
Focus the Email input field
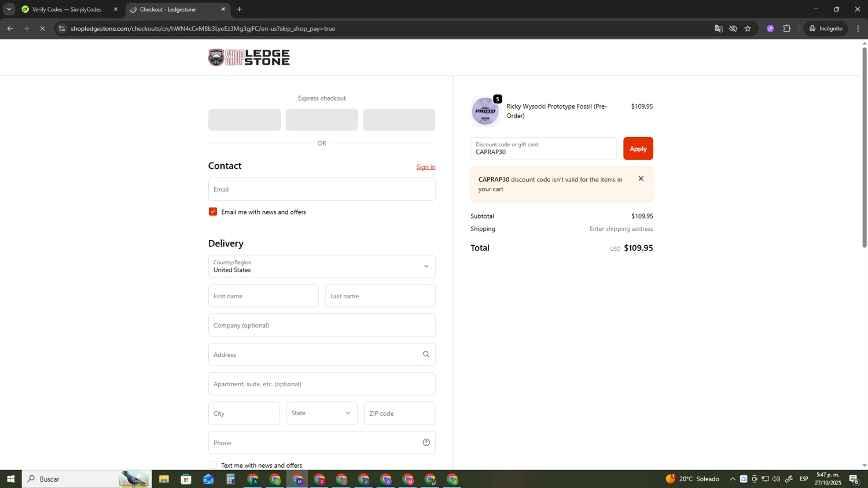pyautogui.click(x=322, y=189)
